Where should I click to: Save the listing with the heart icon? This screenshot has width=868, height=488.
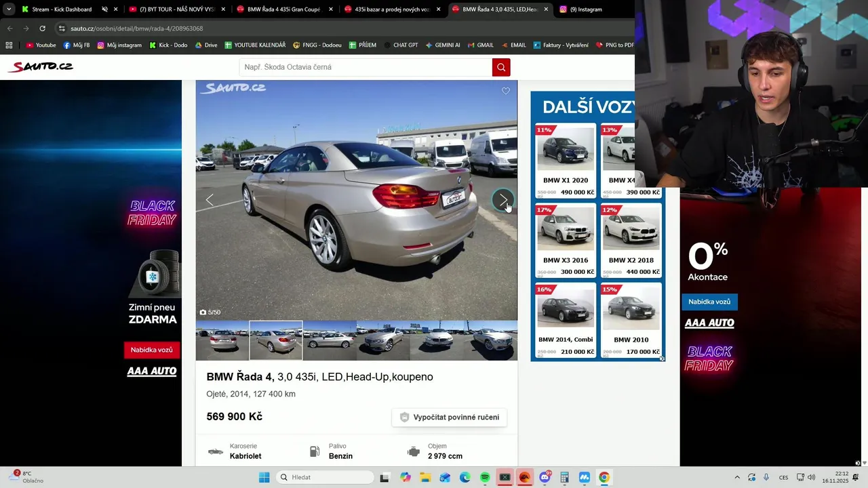[x=506, y=91]
